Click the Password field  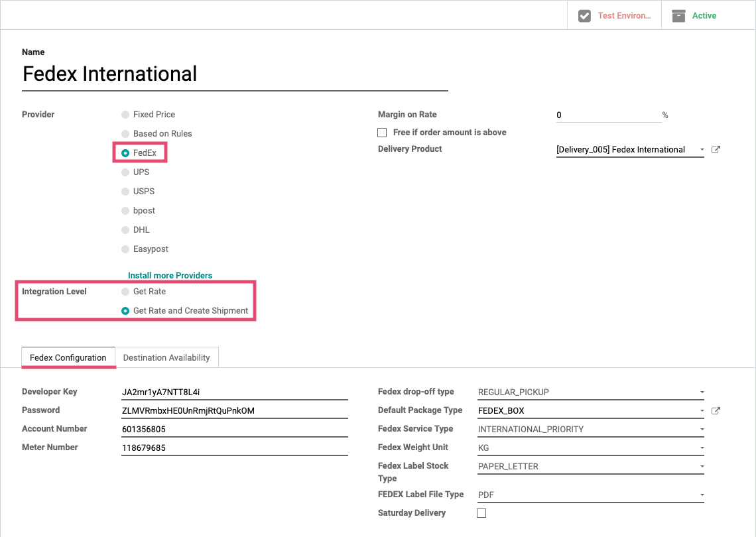click(x=234, y=410)
